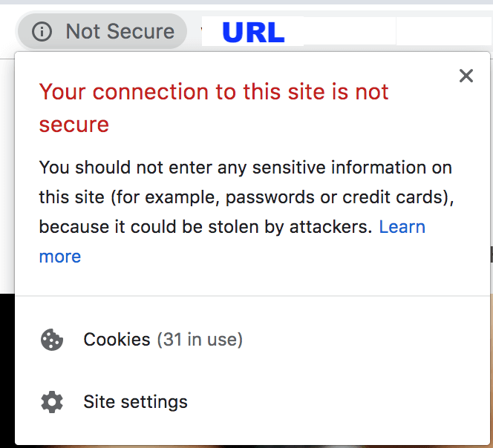Click the Not Secure label text

click(x=120, y=31)
